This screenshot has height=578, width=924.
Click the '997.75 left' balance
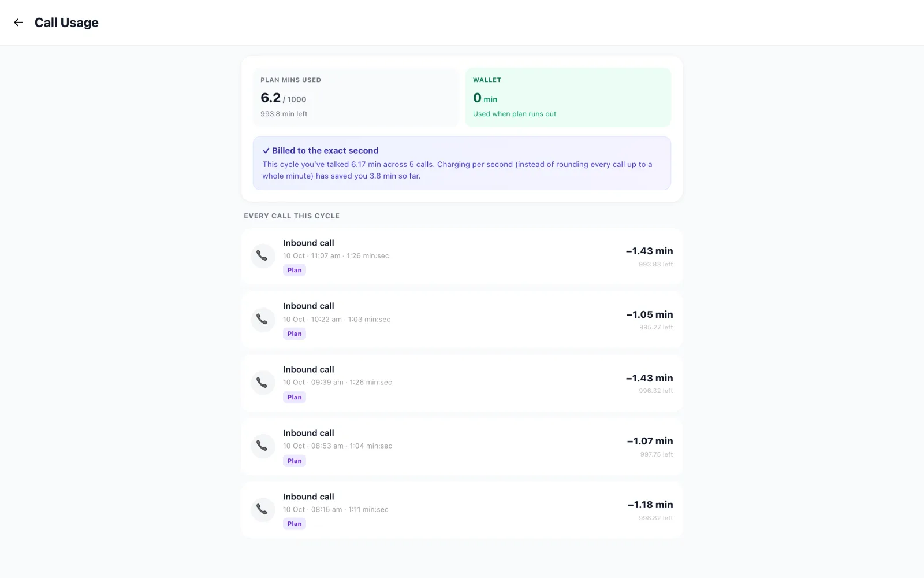click(x=657, y=454)
